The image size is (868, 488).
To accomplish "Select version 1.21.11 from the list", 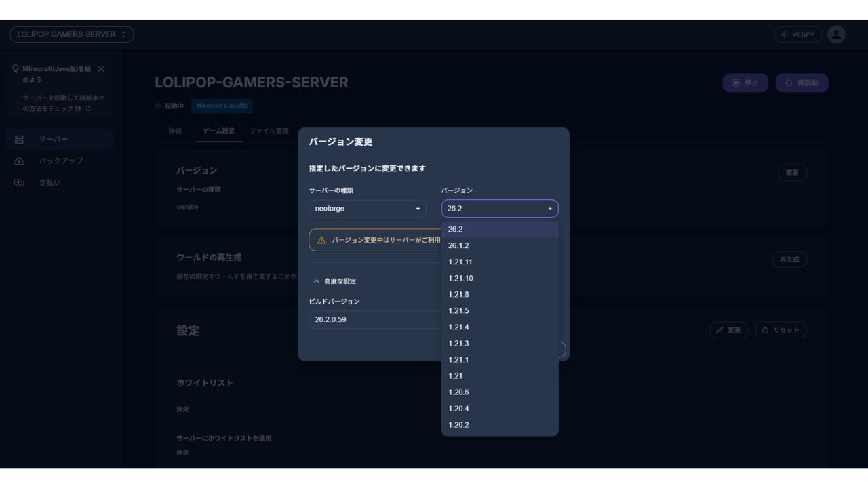I will click(x=500, y=262).
